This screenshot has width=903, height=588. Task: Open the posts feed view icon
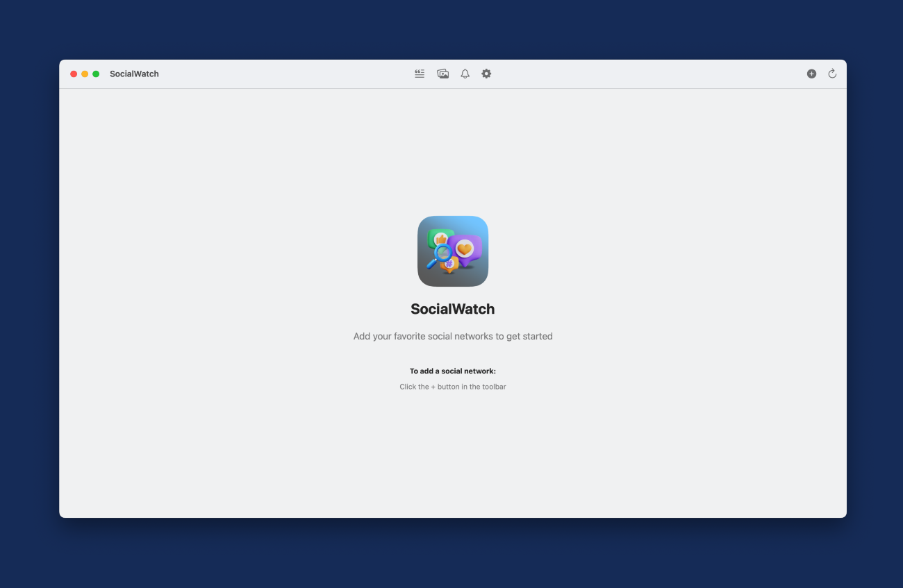point(420,74)
